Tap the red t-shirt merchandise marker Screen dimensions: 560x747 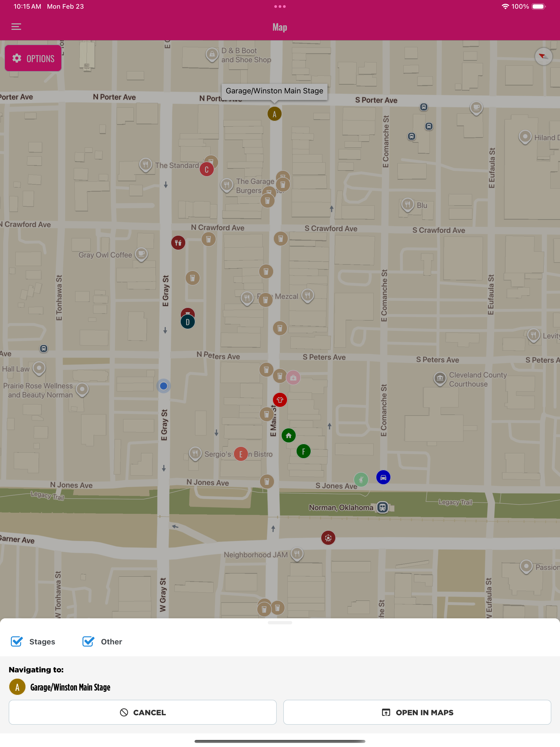coord(280,400)
